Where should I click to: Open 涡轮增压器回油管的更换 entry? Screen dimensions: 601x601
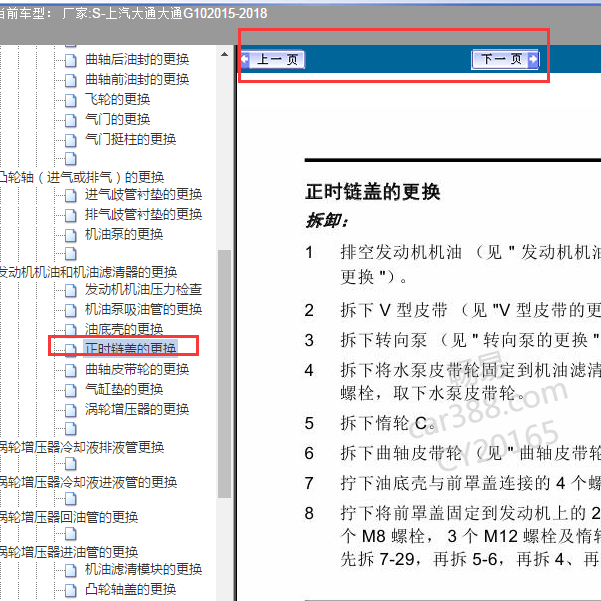69,517
